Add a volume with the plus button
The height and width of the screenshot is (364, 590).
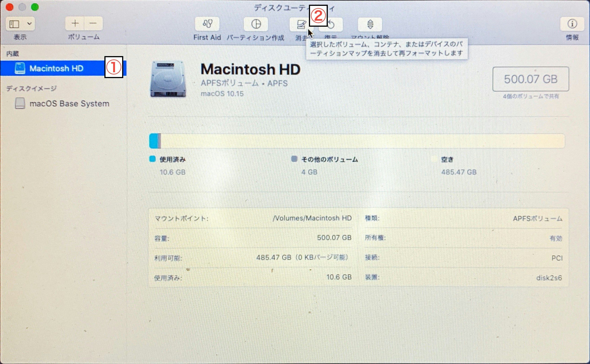coord(75,23)
